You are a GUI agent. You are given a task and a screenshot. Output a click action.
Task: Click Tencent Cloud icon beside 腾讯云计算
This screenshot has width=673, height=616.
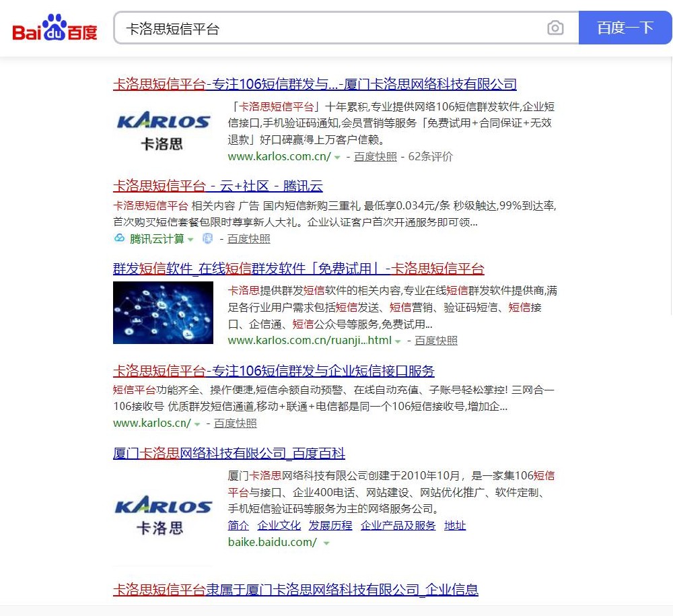point(119,238)
